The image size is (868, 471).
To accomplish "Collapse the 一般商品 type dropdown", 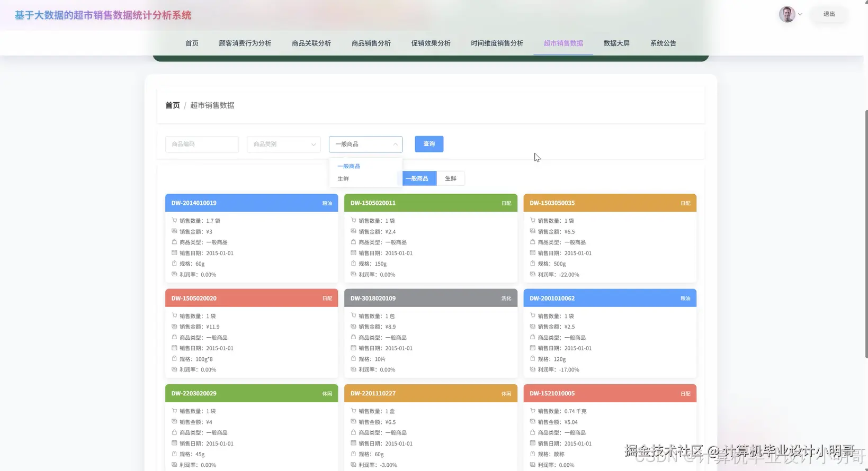I will (x=365, y=144).
